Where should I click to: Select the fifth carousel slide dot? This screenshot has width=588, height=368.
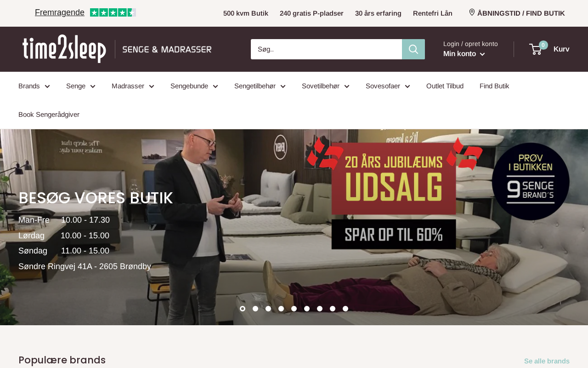[294, 309]
